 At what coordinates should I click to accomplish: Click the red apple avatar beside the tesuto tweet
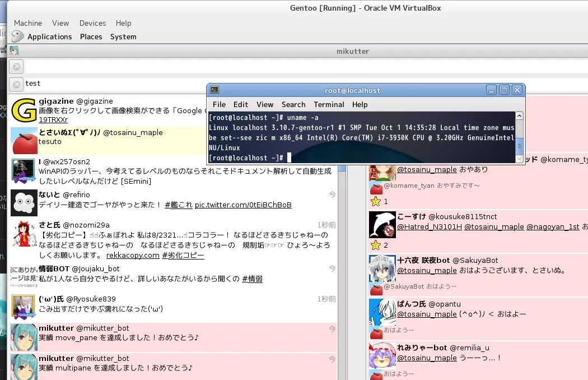[x=24, y=141]
